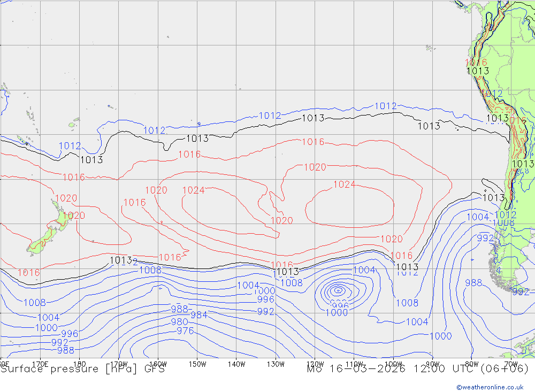Click the "80W" longitude label

pos(472,364)
